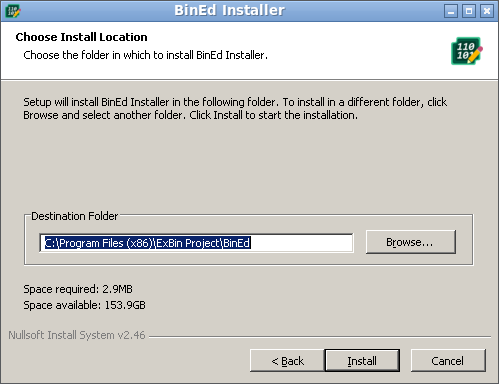Click the separator line beside Nullsoft text
The width and height of the screenshot is (499, 384).
coord(320,337)
